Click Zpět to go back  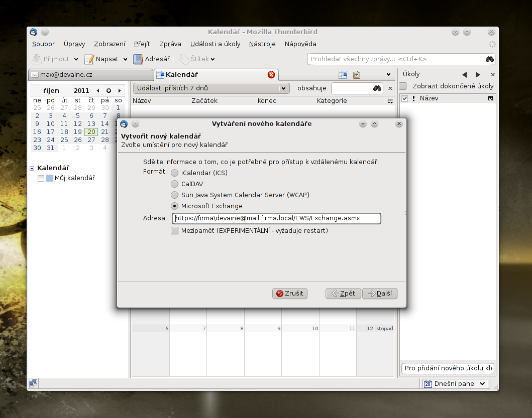[343, 294]
